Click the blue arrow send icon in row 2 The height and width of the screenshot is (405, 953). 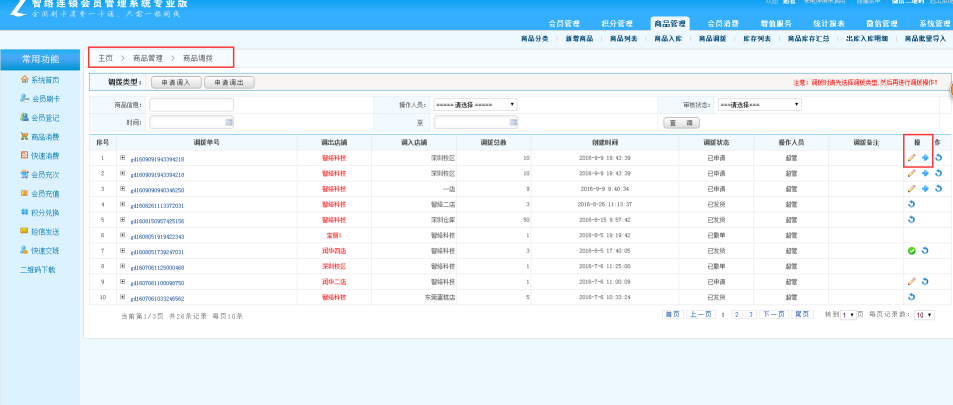[x=925, y=173]
